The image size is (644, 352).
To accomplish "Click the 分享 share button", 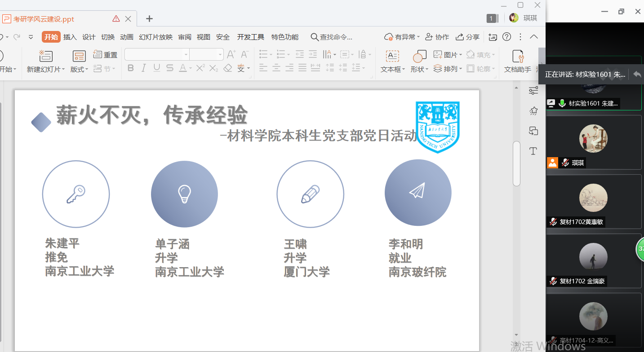I will point(468,37).
